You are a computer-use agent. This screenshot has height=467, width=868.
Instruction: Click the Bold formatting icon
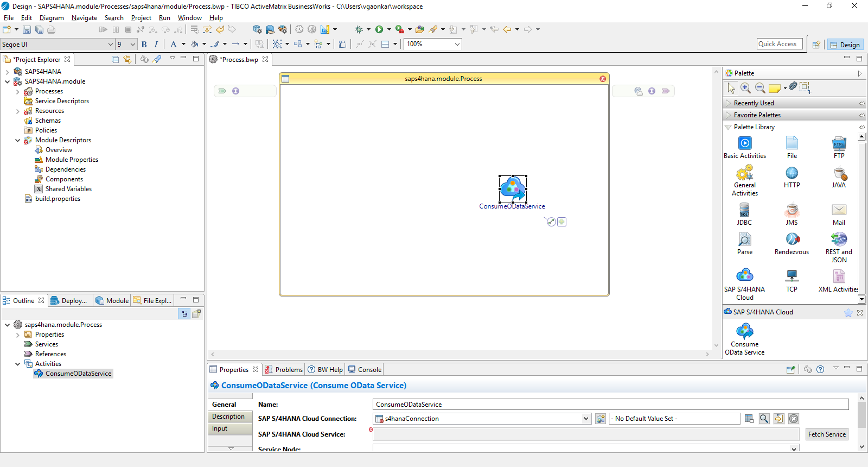[144, 45]
